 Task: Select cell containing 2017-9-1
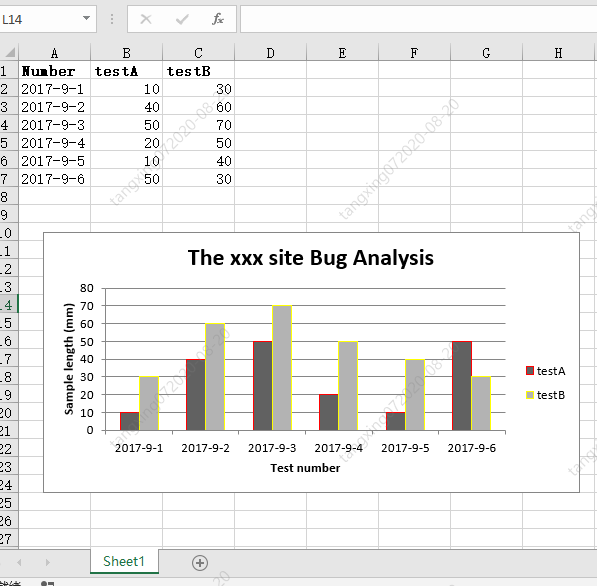pos(54,89)
